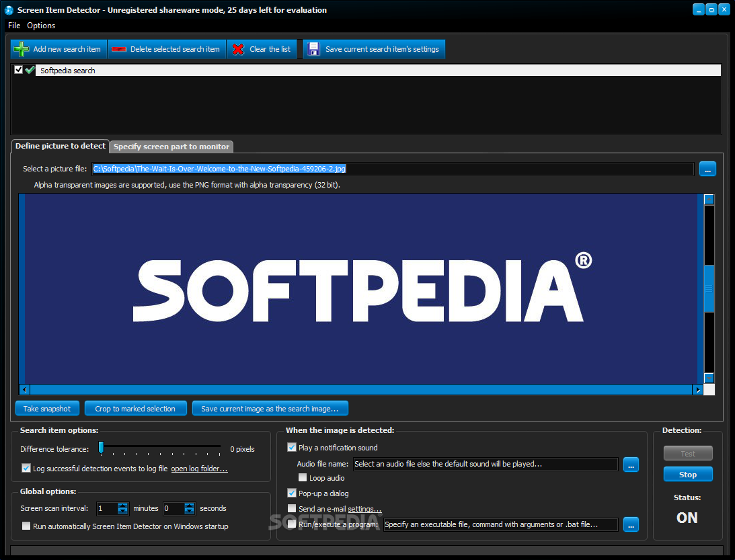Open the log folder link

(x=199, y=469)
